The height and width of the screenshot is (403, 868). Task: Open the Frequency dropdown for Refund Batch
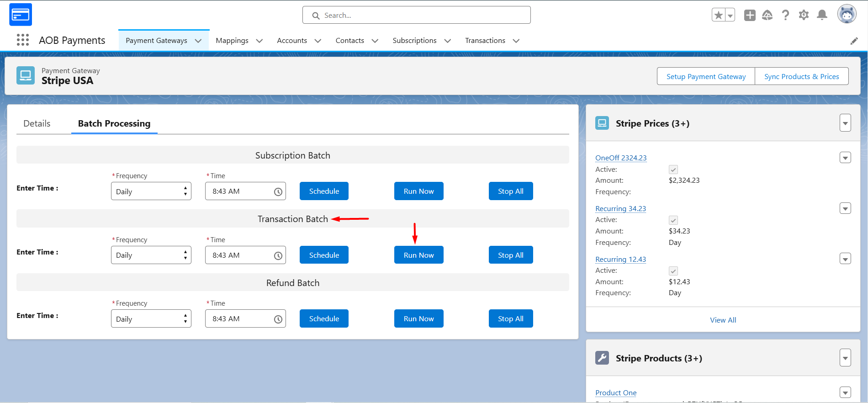[x=151, y=318]
